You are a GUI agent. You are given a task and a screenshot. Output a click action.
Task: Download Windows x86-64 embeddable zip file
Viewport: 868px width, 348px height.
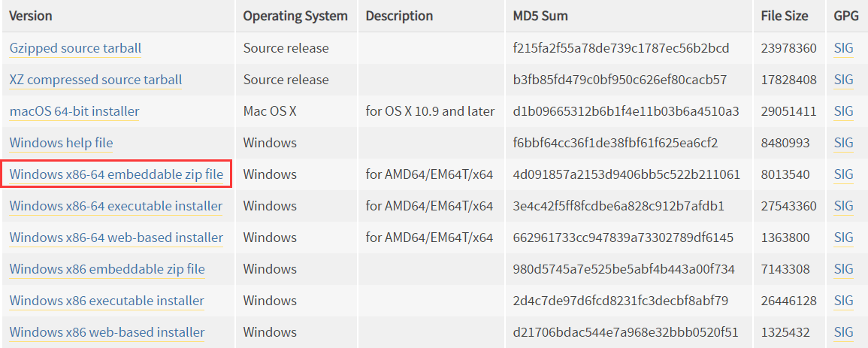coord(116,174)
